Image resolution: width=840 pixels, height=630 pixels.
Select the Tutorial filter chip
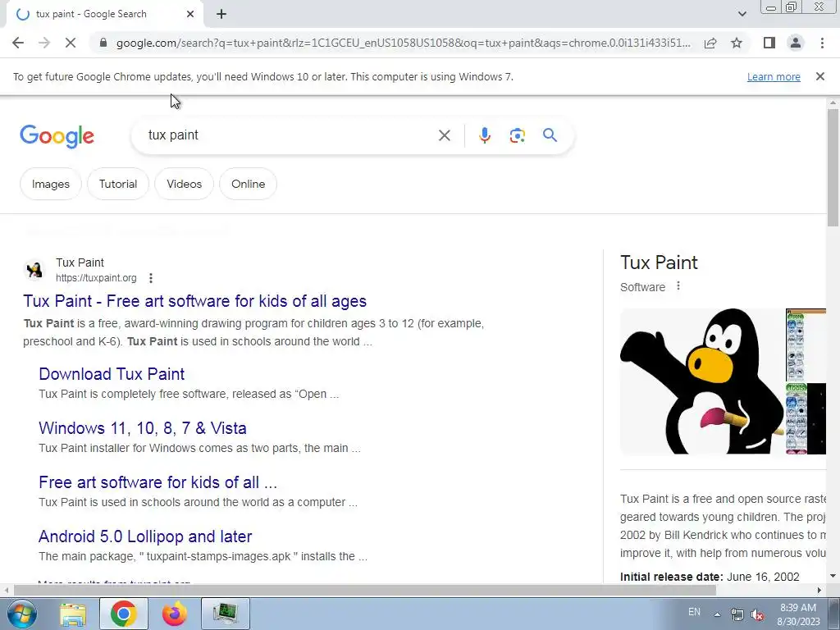(x=118, y=184)
